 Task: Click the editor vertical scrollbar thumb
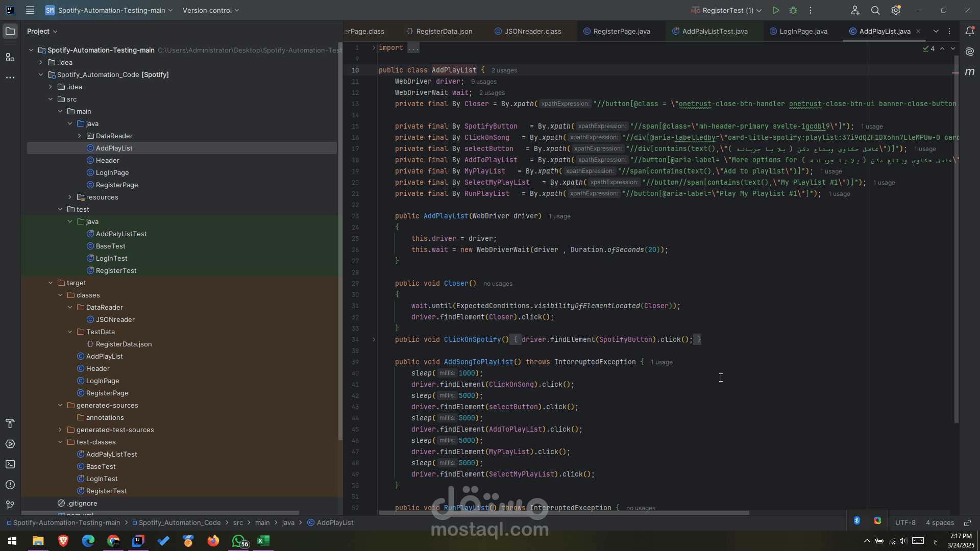[x=957, y=240]
